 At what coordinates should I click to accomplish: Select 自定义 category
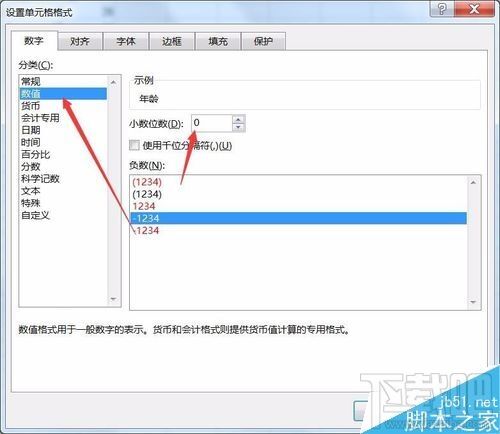coord(63,215)
